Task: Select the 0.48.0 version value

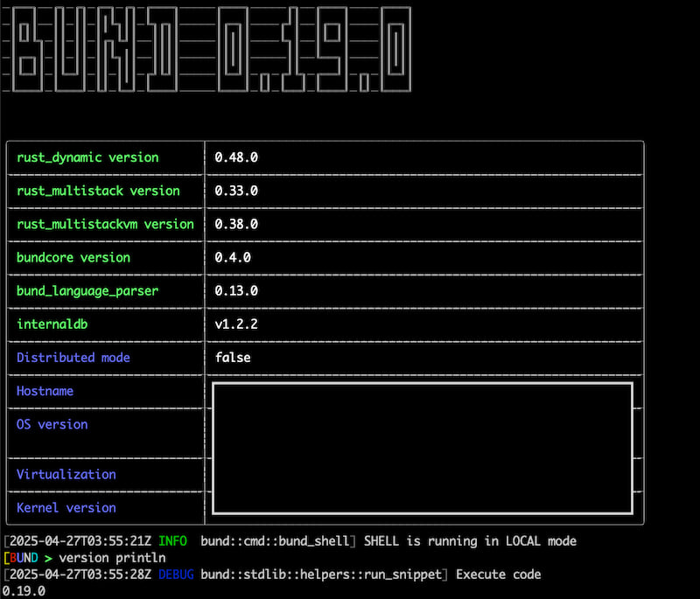Action: coord(236,157)
